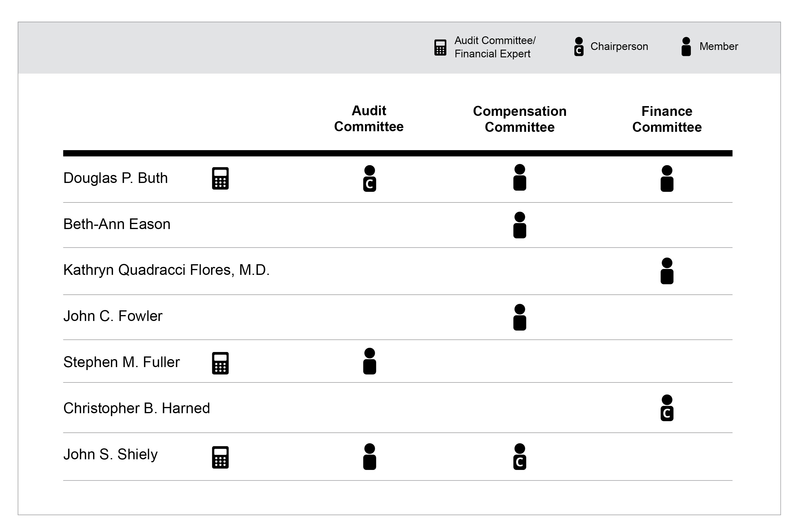The height and width of the screenshot is (532, 798).
Task: Click Christopher B. Harned's Finance Committee chairperson icon
Action: [667, 408]
